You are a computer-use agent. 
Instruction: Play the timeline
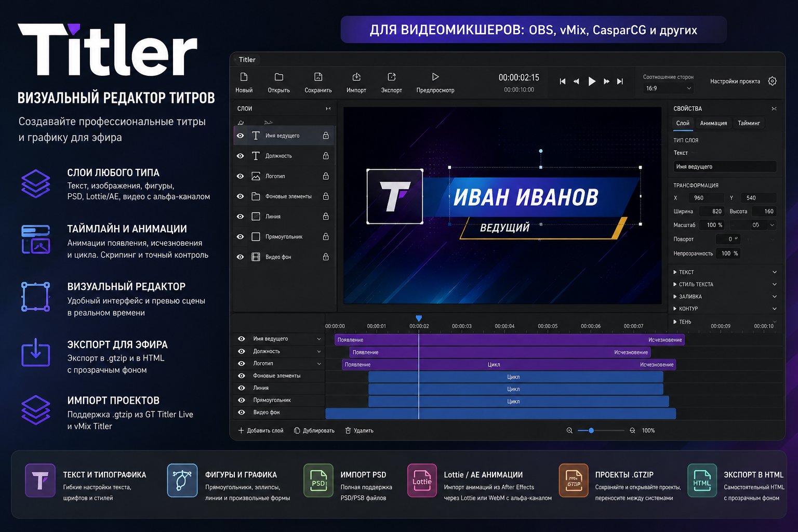coord(592,81)
